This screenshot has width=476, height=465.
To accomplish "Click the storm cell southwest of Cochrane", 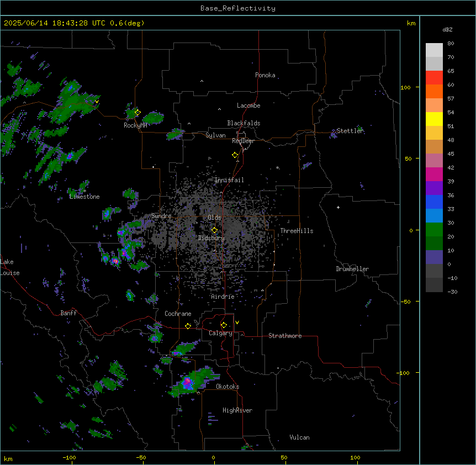I will (x=155, y=337).
